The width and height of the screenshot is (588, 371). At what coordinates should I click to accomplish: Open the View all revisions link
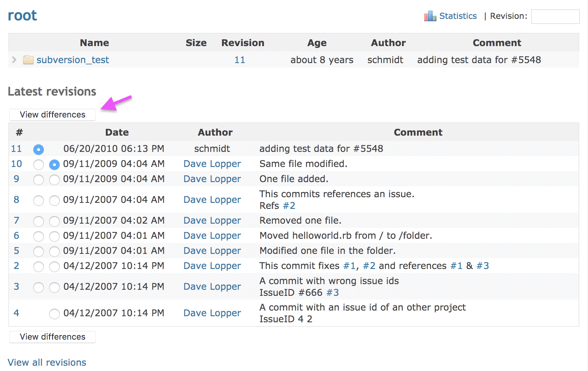[47, 362]
